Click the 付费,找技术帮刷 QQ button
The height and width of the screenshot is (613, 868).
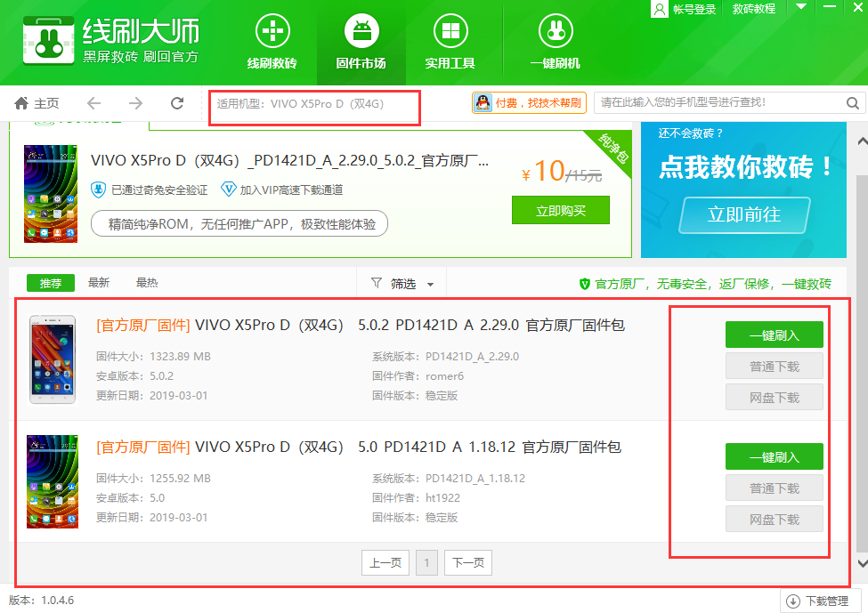tap(529, 103)
